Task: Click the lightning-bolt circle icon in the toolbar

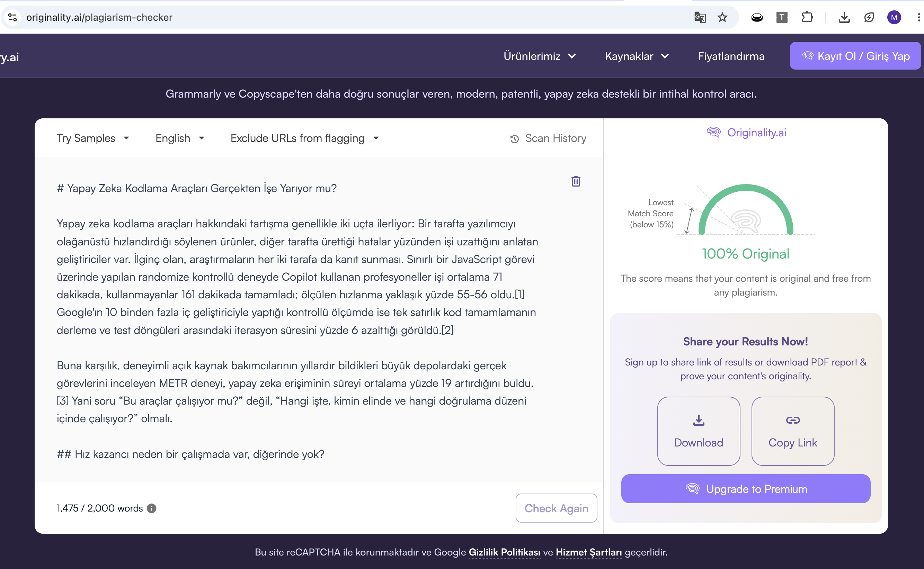Action: tap(869, 17)
